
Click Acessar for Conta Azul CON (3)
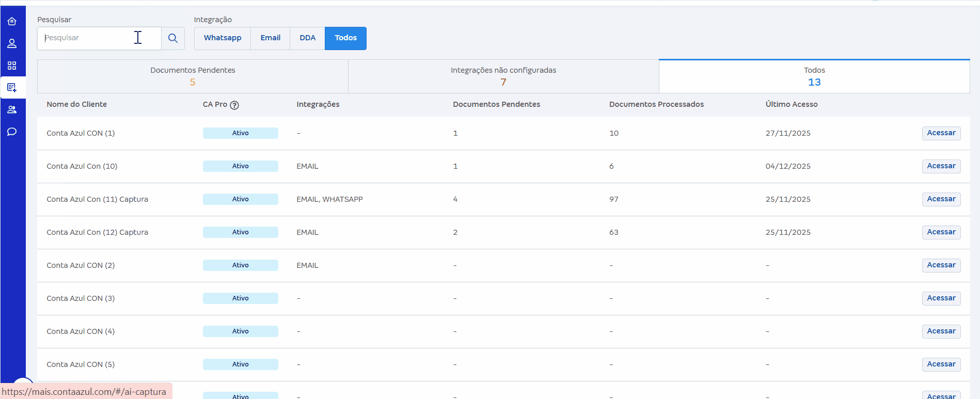941,298
